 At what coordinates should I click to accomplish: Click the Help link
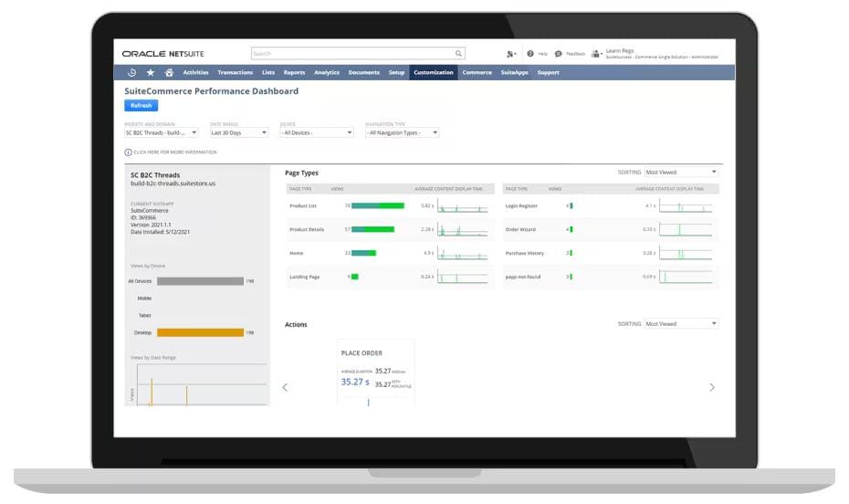[542, 54]
